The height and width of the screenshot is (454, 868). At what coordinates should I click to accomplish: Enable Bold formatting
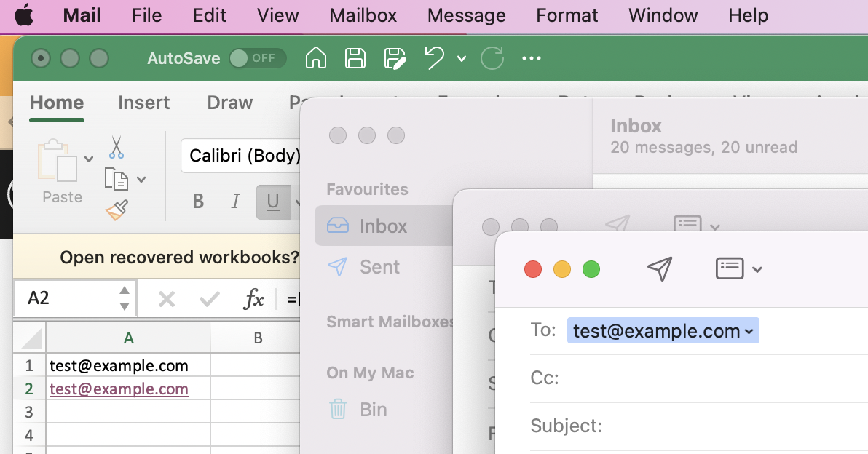pyautogui.click(x=197, y=202)
